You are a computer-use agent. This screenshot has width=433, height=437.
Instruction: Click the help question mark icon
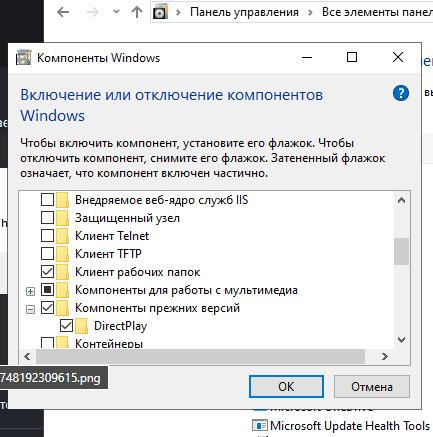[x=401, y=93]
